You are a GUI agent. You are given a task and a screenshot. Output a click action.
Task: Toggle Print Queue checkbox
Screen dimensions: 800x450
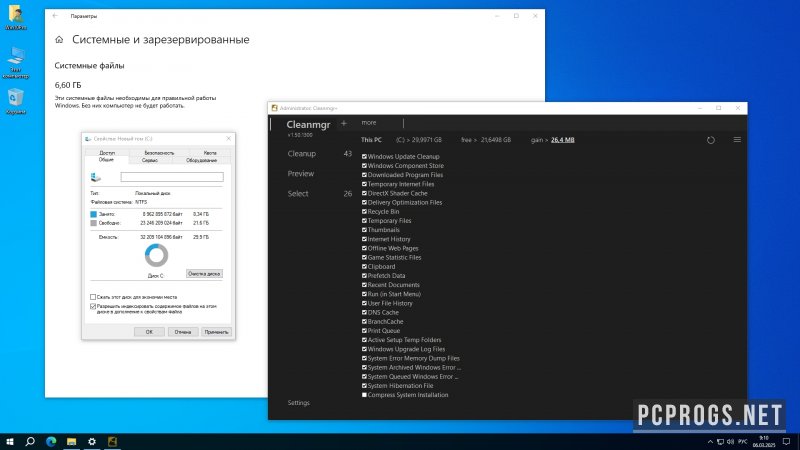pyautogui.click(x=364, y=331)
